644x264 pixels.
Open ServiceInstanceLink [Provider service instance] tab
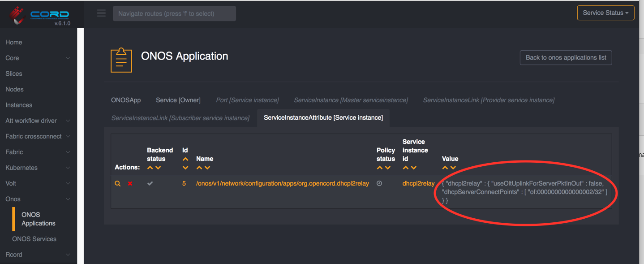(x=489, y=100)
